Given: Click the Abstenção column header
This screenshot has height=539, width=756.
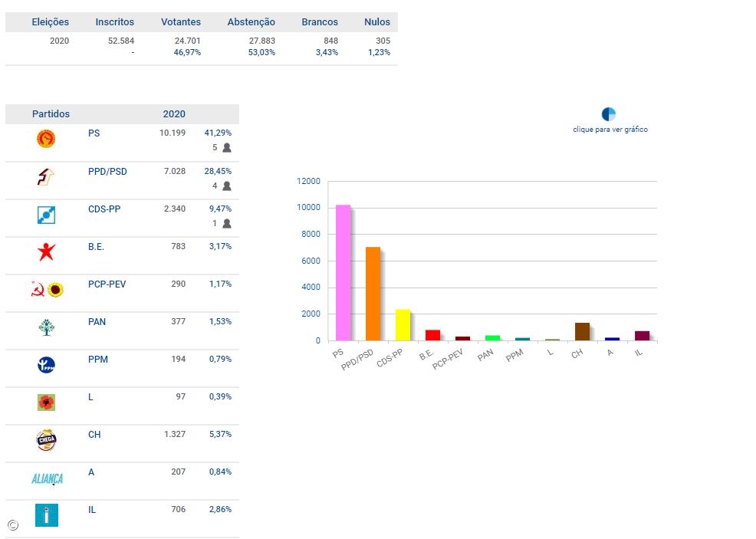Looking at the screenshot, I should pyautogui.click(x=251, y=22).
